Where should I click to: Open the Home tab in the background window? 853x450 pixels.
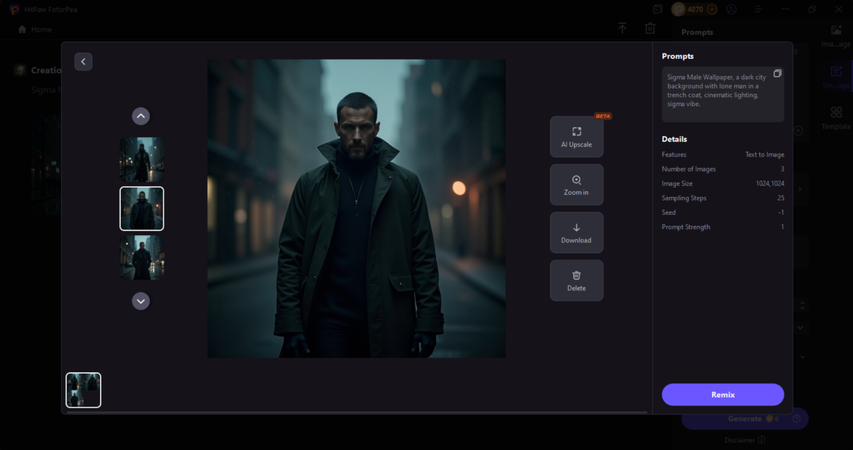coord(35,29)
